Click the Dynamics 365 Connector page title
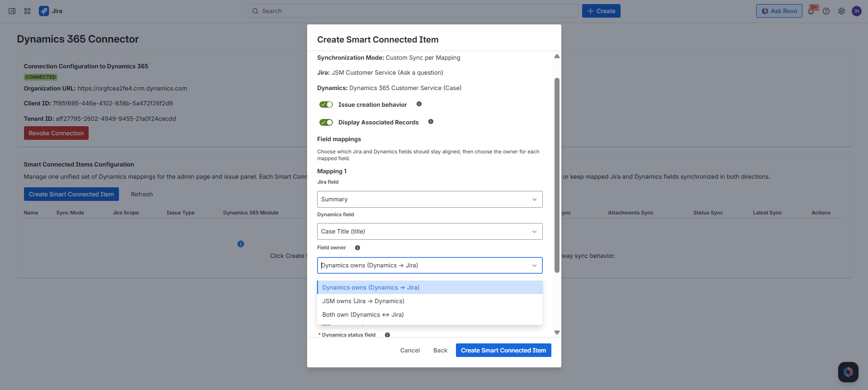The image size is (868, 390). [78, 39]
